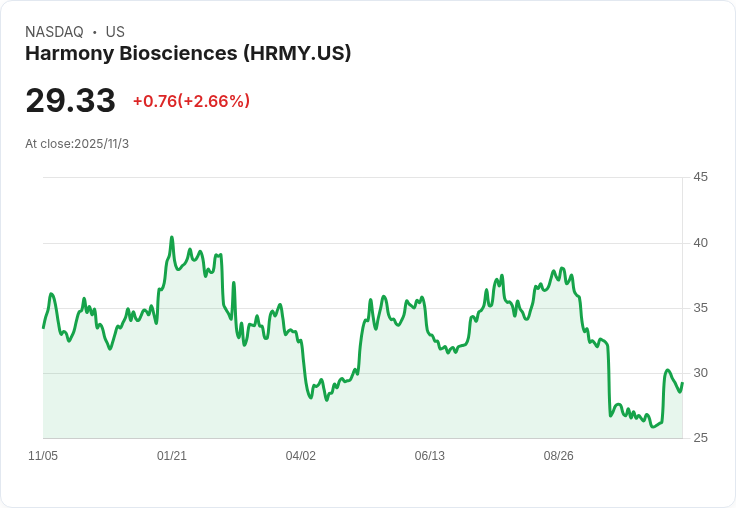
Task: Click the rightmost end of the price line
Action: pos(682,383)
